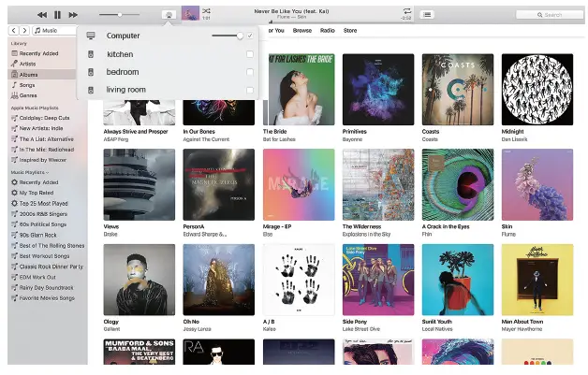The width and height of the screenshot is (588, 375).
Task: Open Best Workout Songs playlist
Action: point(44,256)
